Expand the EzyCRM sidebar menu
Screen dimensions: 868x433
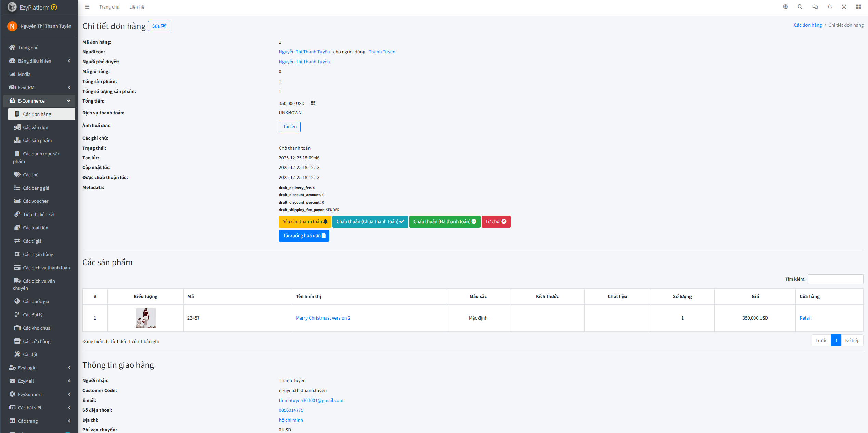69,87
